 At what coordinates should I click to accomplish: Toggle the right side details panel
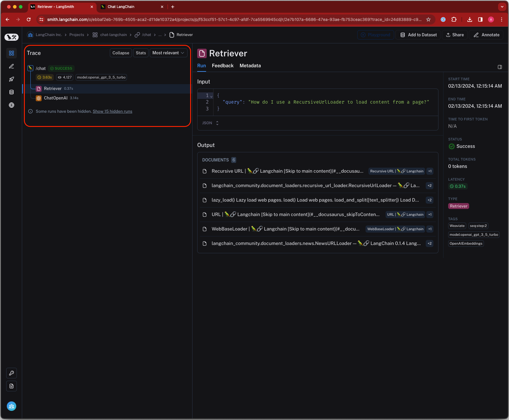[500, 67]
